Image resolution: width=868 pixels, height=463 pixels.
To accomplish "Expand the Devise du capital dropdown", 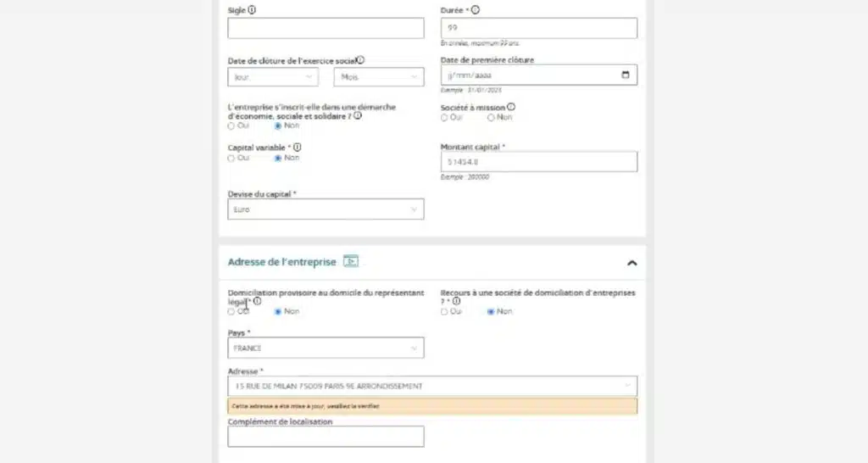I will pos(325,209).
